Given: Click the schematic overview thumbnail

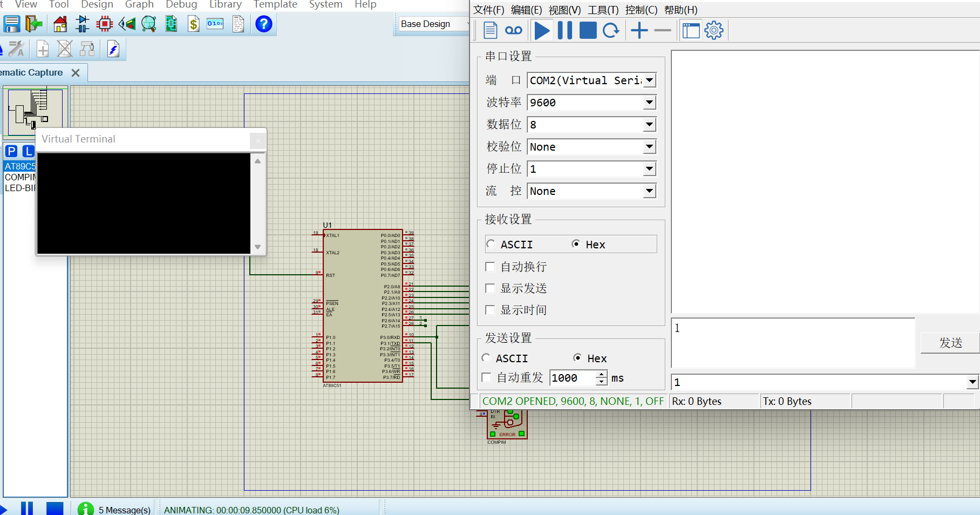Looking at the screenshot, I should click(x=36, y=112).
